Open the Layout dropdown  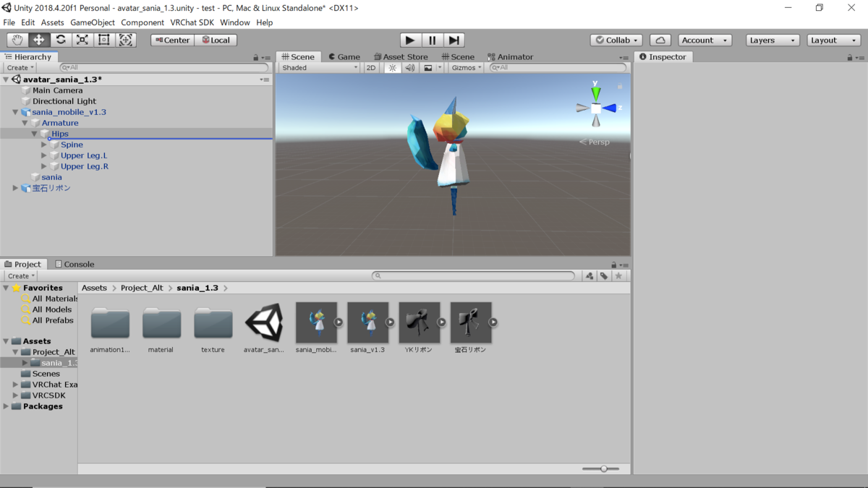click(x=834, y=40)
